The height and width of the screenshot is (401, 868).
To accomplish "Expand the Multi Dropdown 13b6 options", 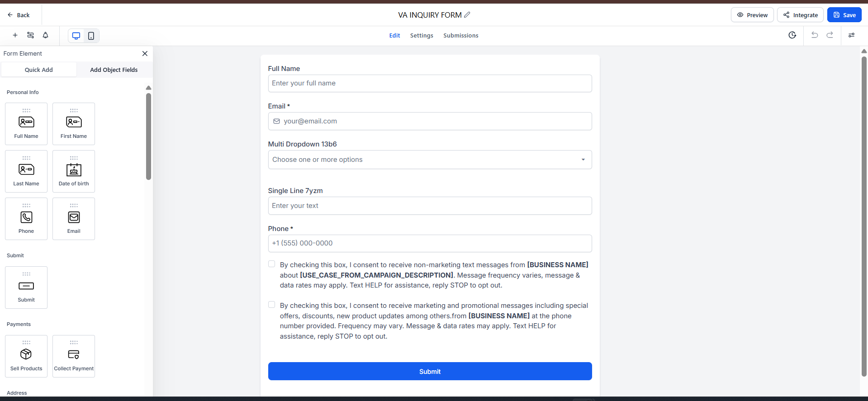I will [430, 160].
